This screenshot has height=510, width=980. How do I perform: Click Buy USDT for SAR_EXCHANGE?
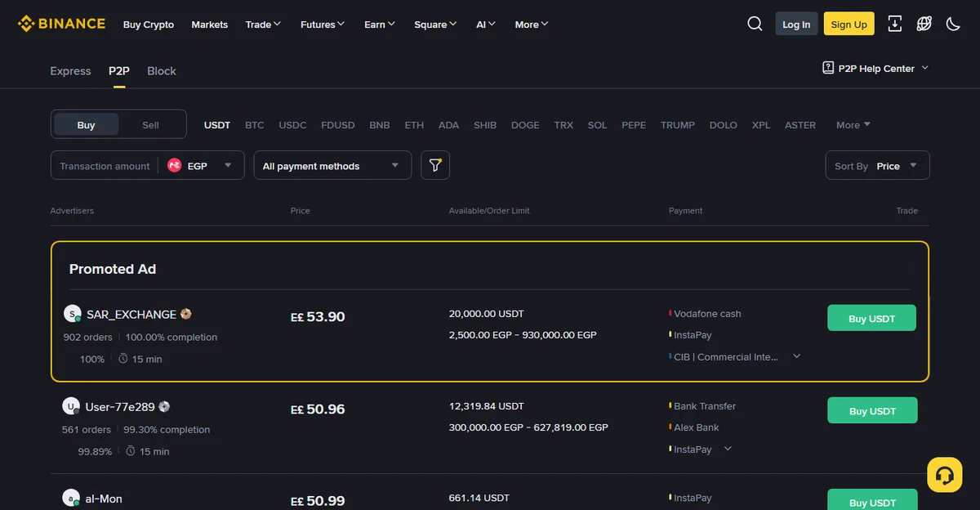pyautogui.click(x=871, y=318)
